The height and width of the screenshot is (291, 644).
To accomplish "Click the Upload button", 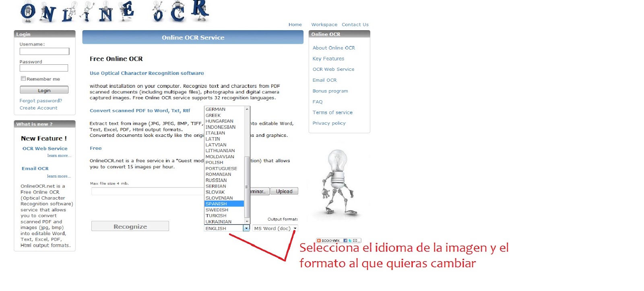I will [x=284, y=191].
